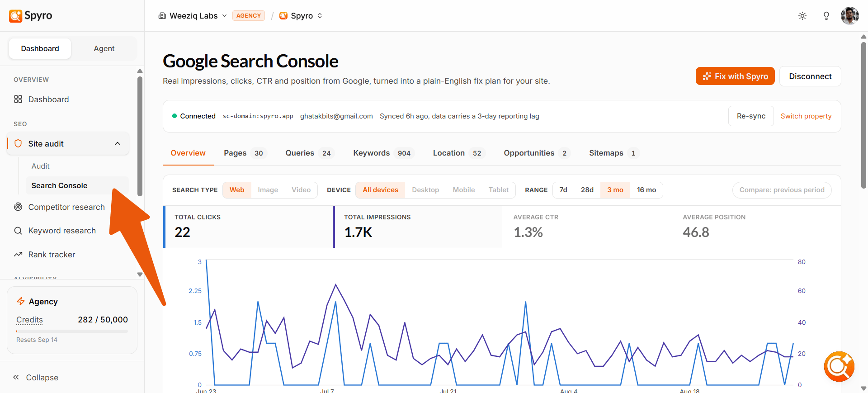Click the credits usage progress bar

click(x=72, y=331)
